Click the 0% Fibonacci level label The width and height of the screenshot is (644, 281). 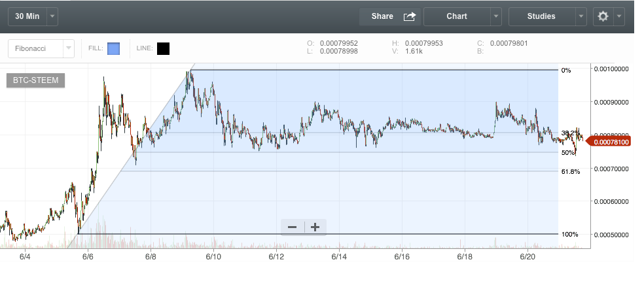[566, 70]
